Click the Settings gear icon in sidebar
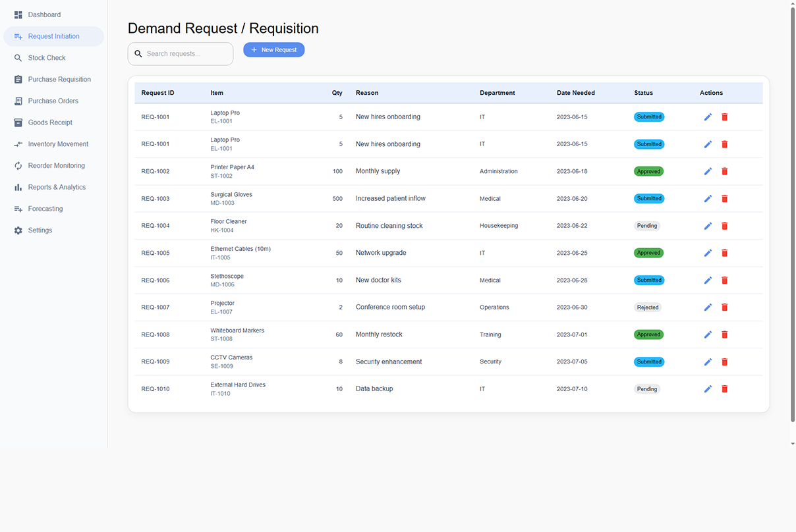Image resolution: width=796 pixels, height=532 pixels. pyautogui.click(x=18, y=230)
